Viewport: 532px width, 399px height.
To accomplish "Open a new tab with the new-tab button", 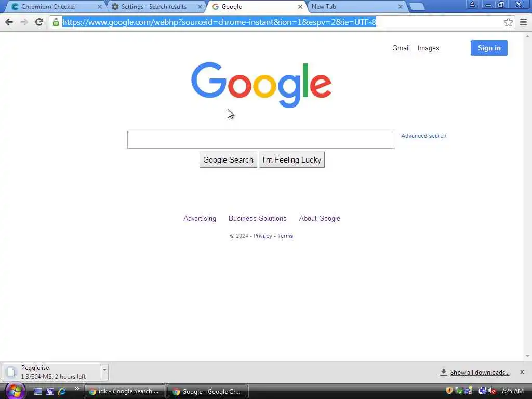I will coord(417,7).
